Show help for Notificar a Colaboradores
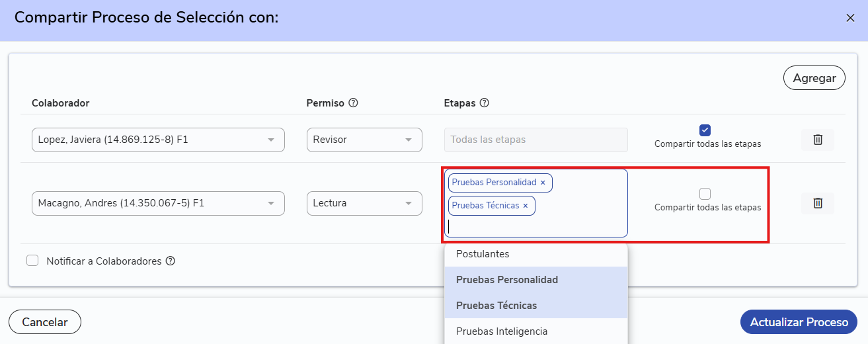The image size is (868, 344). point(171,261)
